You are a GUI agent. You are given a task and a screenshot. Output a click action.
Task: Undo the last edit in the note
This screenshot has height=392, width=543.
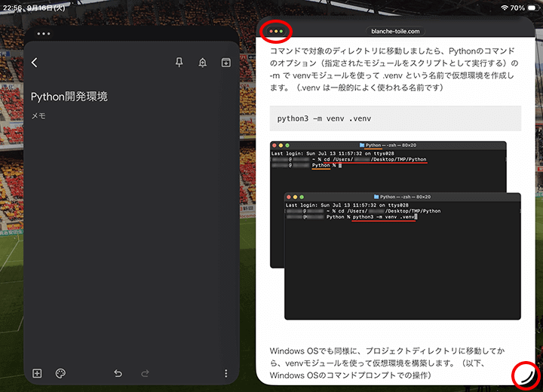coord(118,373)
